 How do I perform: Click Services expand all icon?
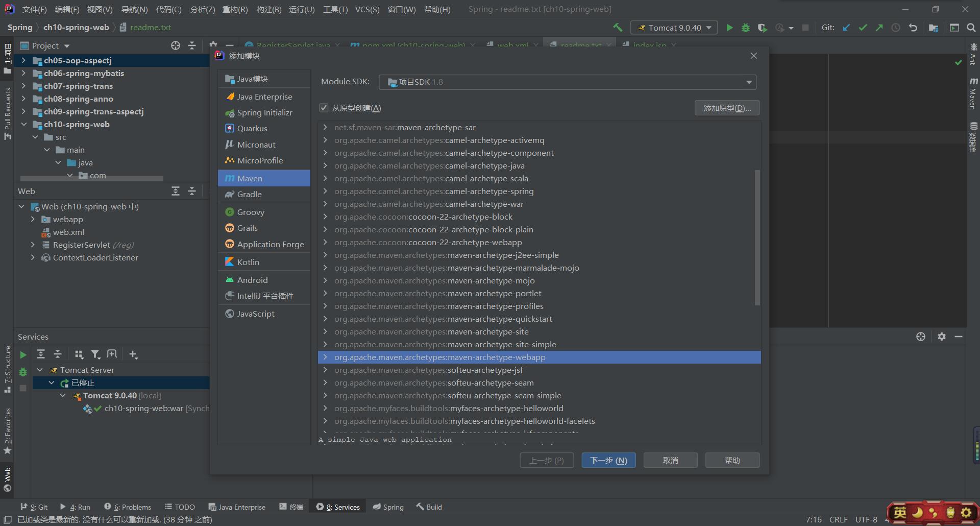click(41, 354)
